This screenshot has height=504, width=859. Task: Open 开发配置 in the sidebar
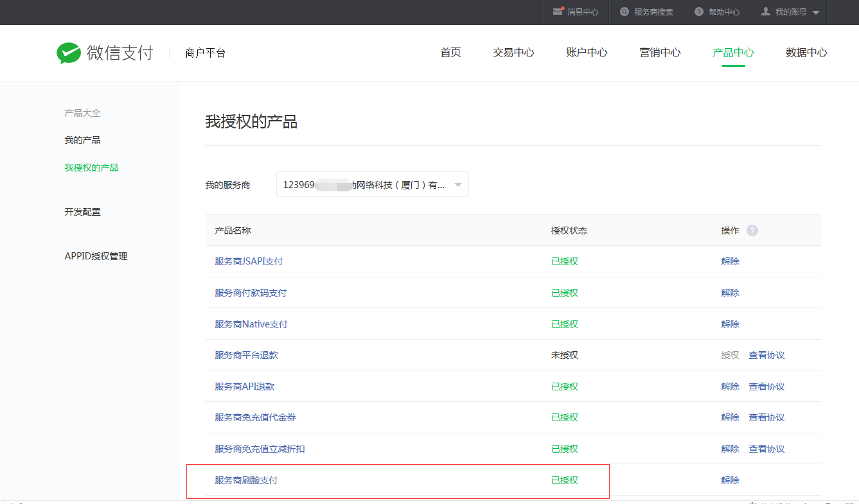(x=82, y=212)
